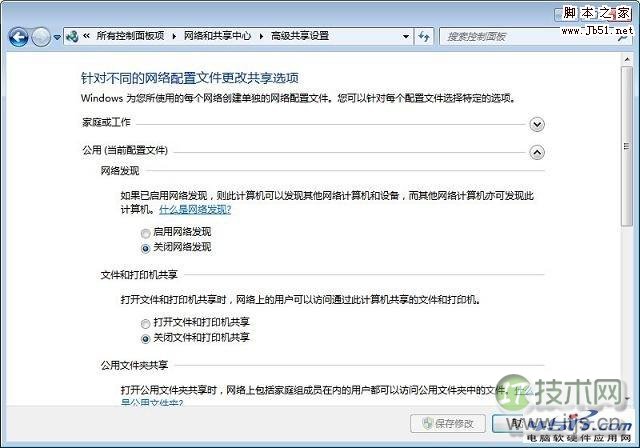Open 网络和共享中心 breadcrumb
The width and height of the screenshot is (640, 448).
point(218,36)
